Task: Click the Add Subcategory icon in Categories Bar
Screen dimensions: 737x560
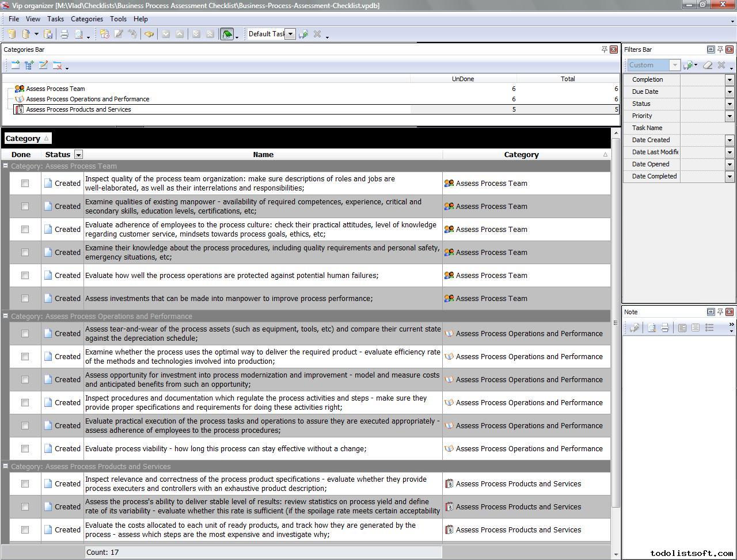Action: [x=29, y=66]
